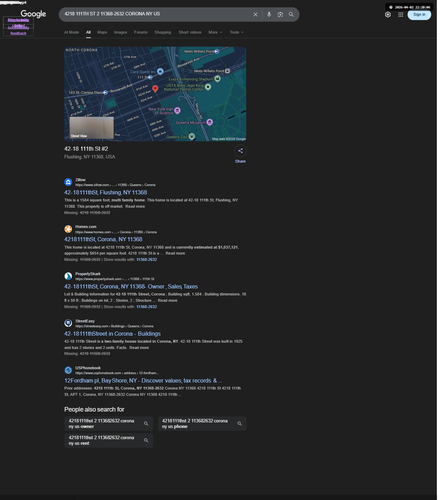
Task: Switch to Images tab
Action: [120, 32]
